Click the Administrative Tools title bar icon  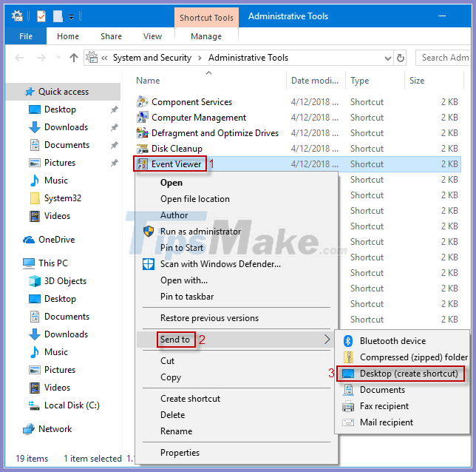click(17, 16)
